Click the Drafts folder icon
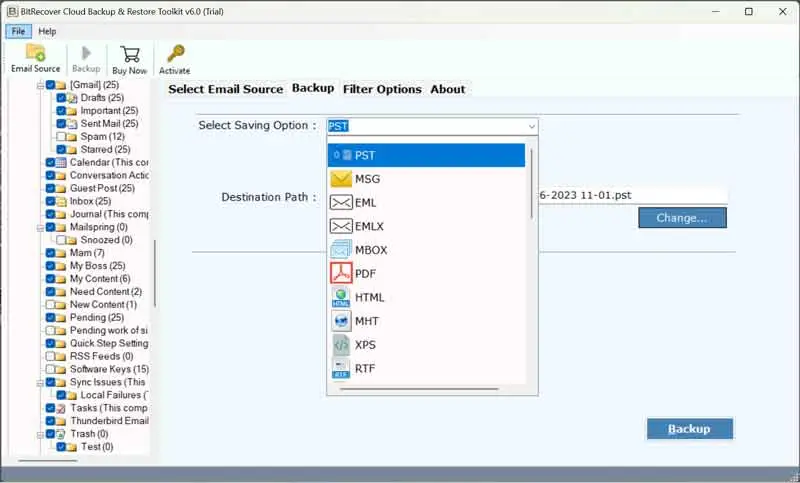The width and height of the screenshot is (800, 483). [71, 98]
